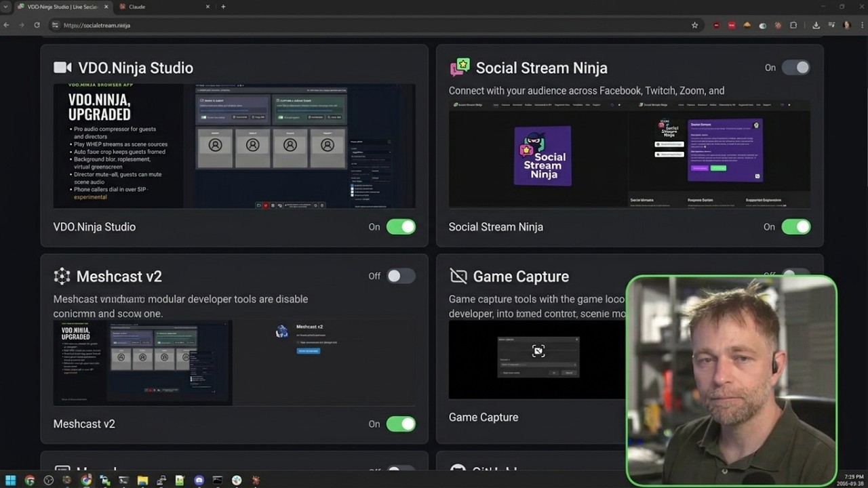Click the 'Connect with your audience' description

[587, 91]
